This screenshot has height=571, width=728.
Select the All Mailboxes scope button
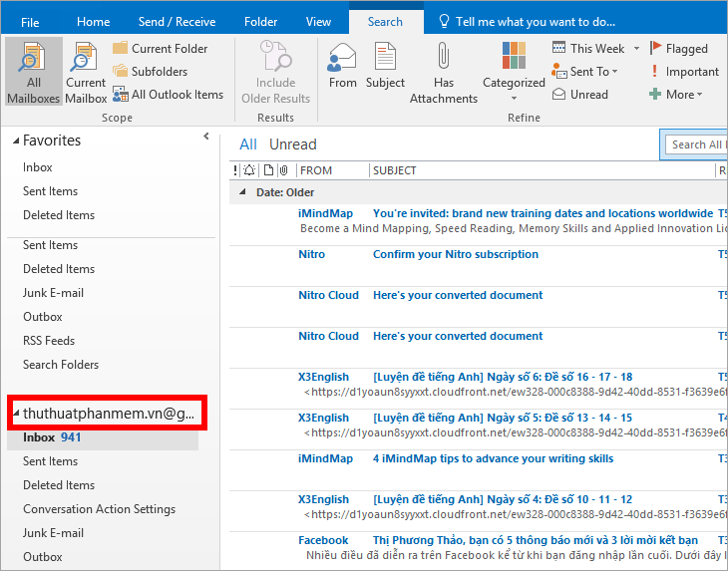pos(34,72)
